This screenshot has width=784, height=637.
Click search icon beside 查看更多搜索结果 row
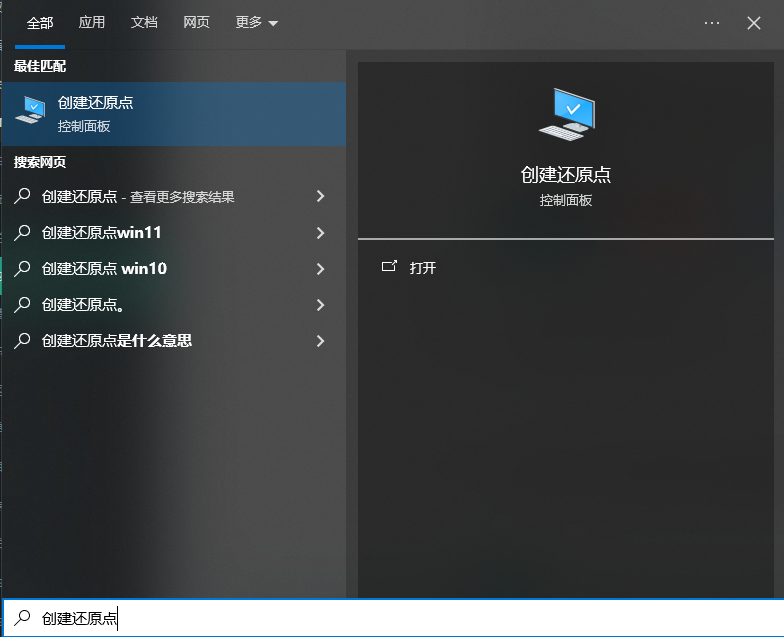point(22,196)
